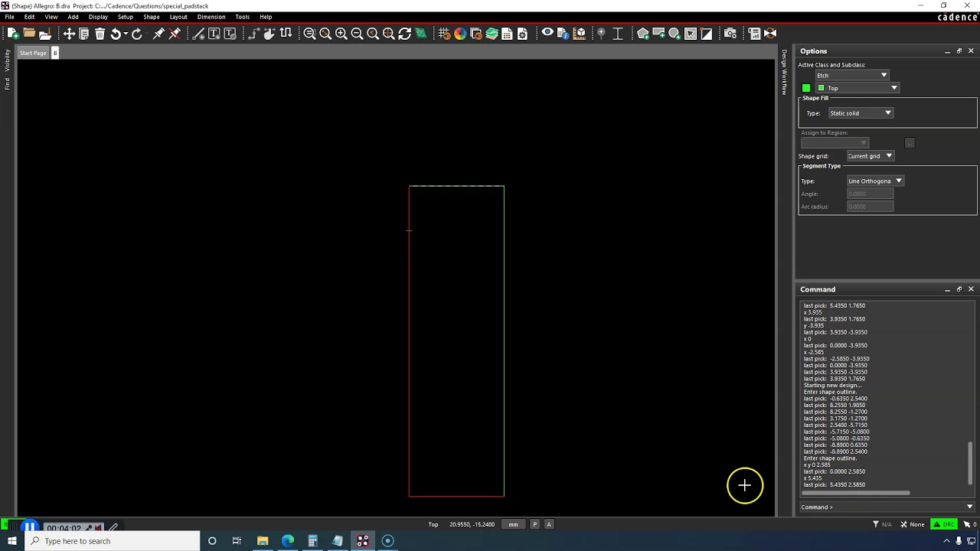
Task: Open the Active Class Etch dropdown
Action: [x=851, y=75]
